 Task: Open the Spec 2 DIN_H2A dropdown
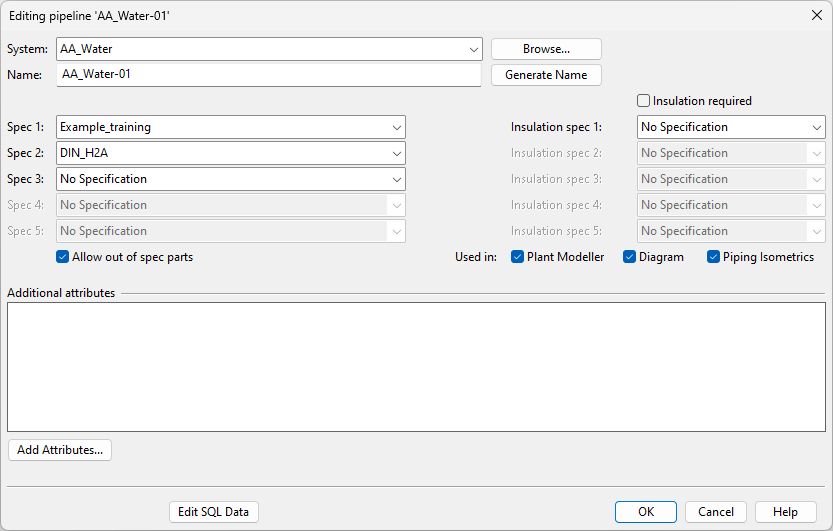click(396, 153)
